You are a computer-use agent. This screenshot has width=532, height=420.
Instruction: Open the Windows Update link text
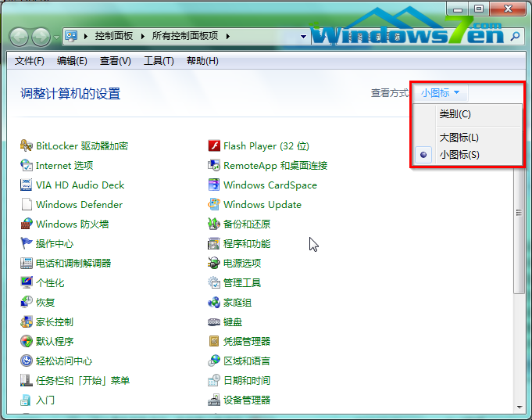(x=262, y=205)
